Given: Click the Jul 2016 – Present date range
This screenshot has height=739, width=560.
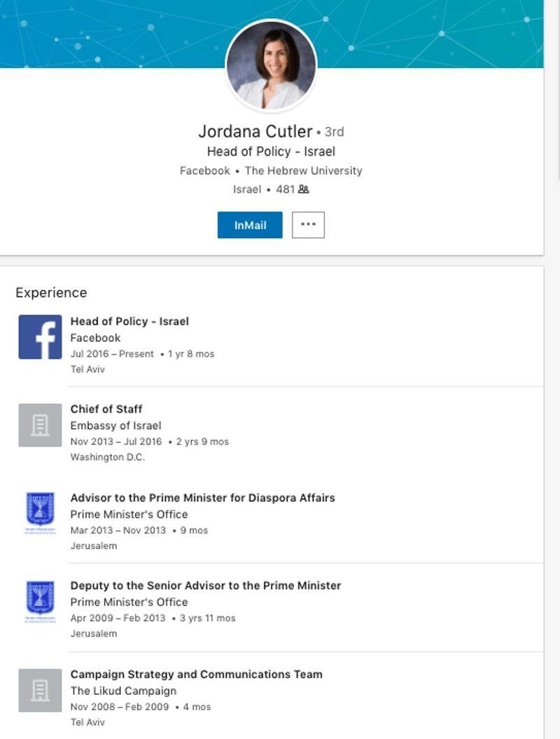Looking at the screenshot, I should [x=112, y=354].
